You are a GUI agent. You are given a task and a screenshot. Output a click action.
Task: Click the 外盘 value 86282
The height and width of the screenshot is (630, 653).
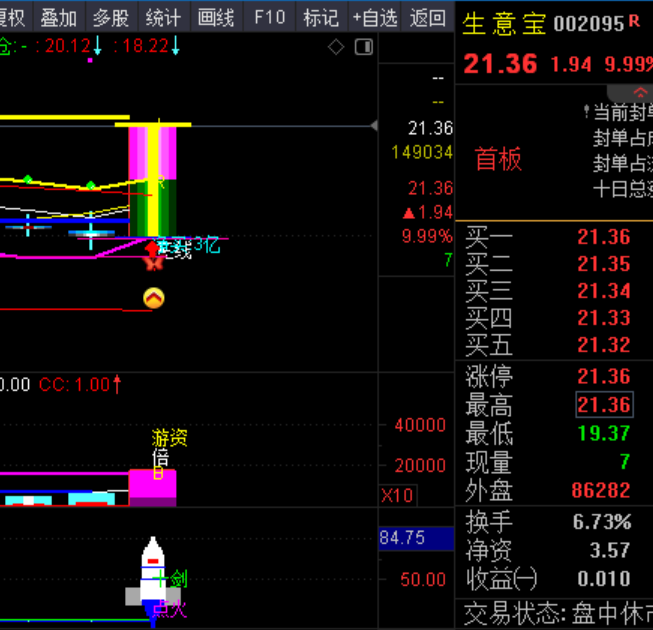click(x=601, y=490)
